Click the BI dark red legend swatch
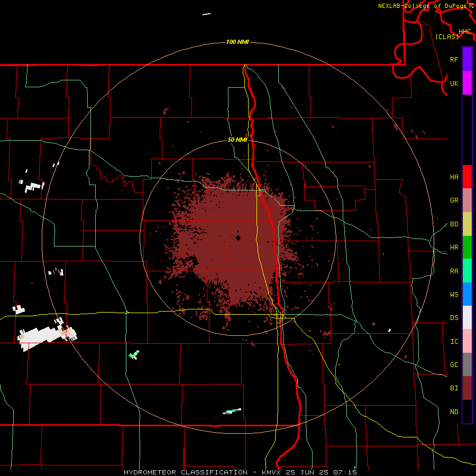This screenshot has width=476, height=476. [467, 388]
